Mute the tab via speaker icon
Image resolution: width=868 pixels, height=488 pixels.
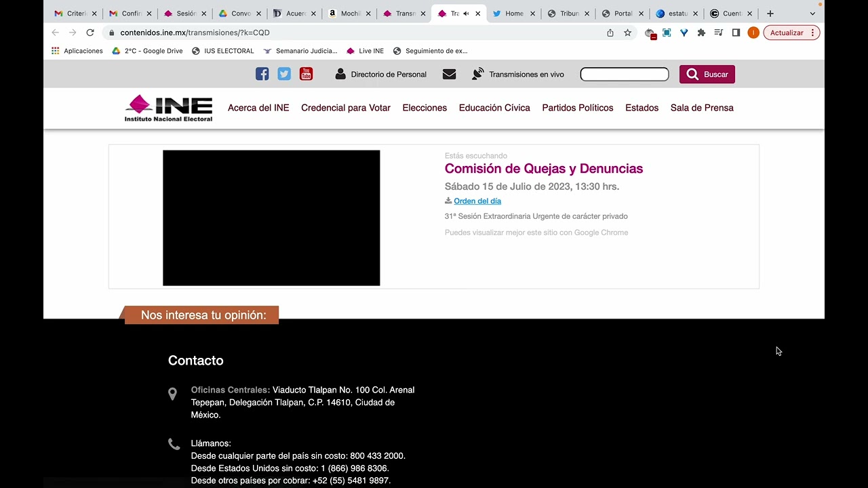466,14
